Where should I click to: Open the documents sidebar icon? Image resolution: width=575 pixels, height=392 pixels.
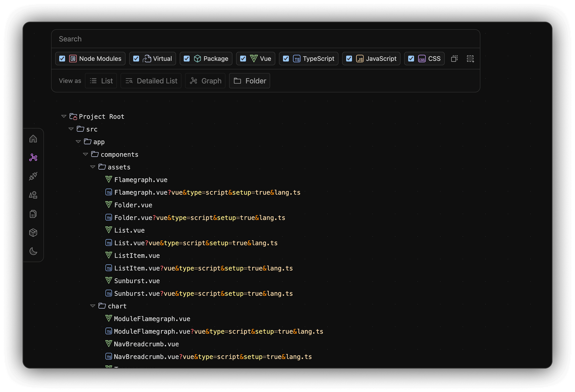tap(33, 214)
